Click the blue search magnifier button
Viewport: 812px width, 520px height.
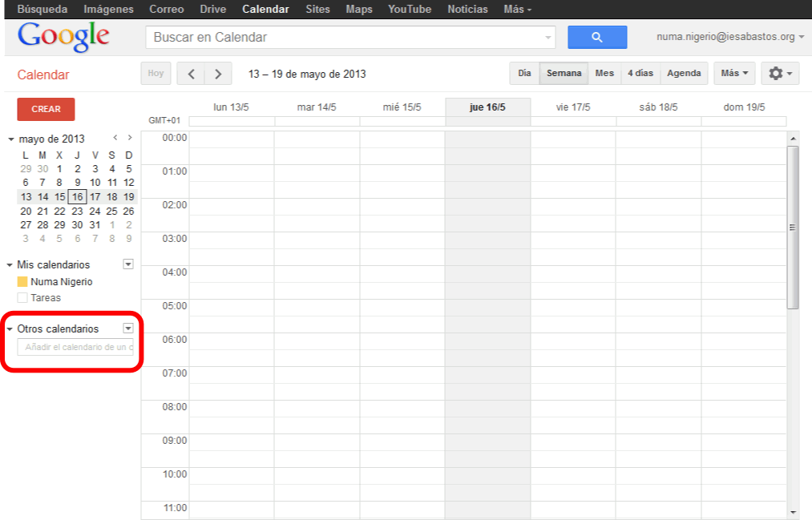click(x=597, y=37)
